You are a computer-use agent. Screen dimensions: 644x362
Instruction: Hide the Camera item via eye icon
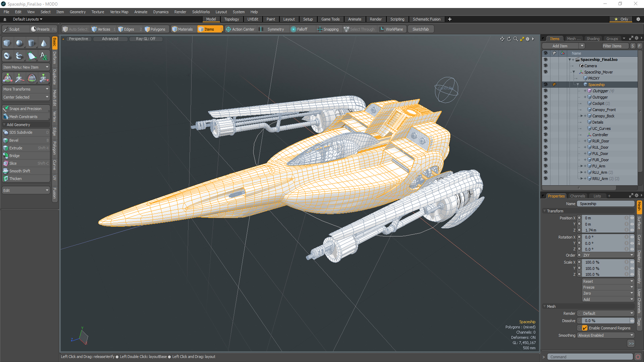[545, 66]
